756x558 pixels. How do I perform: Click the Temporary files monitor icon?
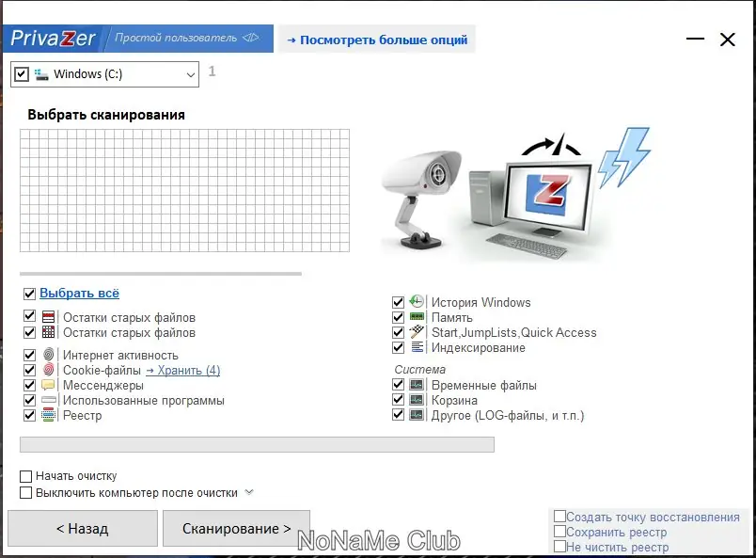point(417,385)
